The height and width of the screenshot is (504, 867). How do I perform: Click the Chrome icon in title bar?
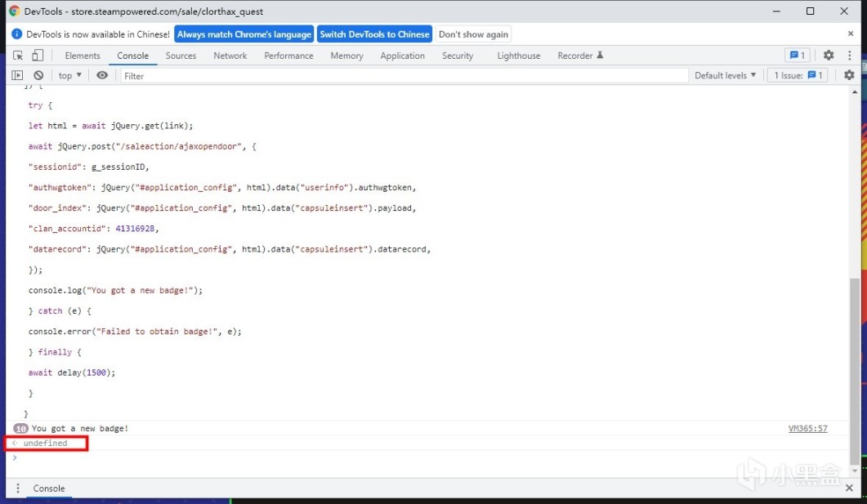click(x=15, y=11)
